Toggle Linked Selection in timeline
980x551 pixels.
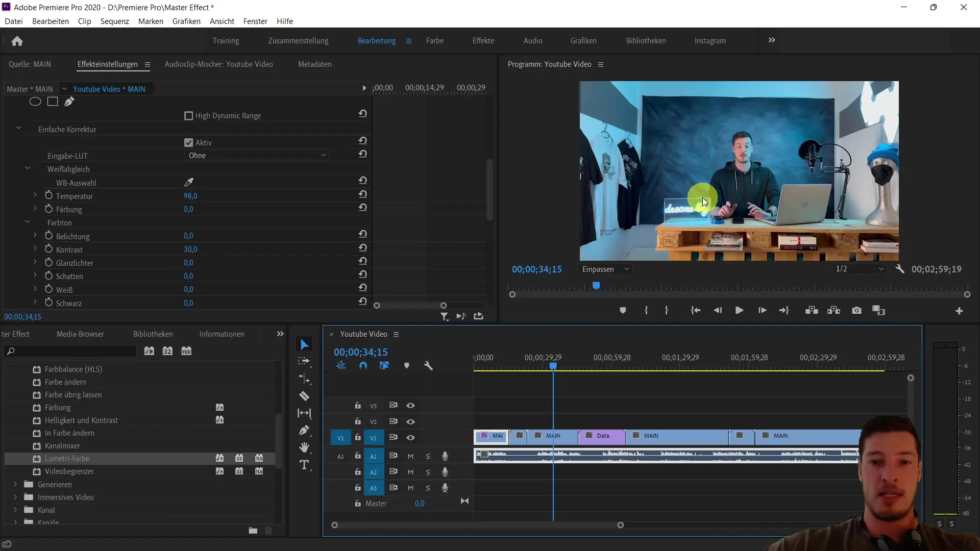[x=384, y=366]
